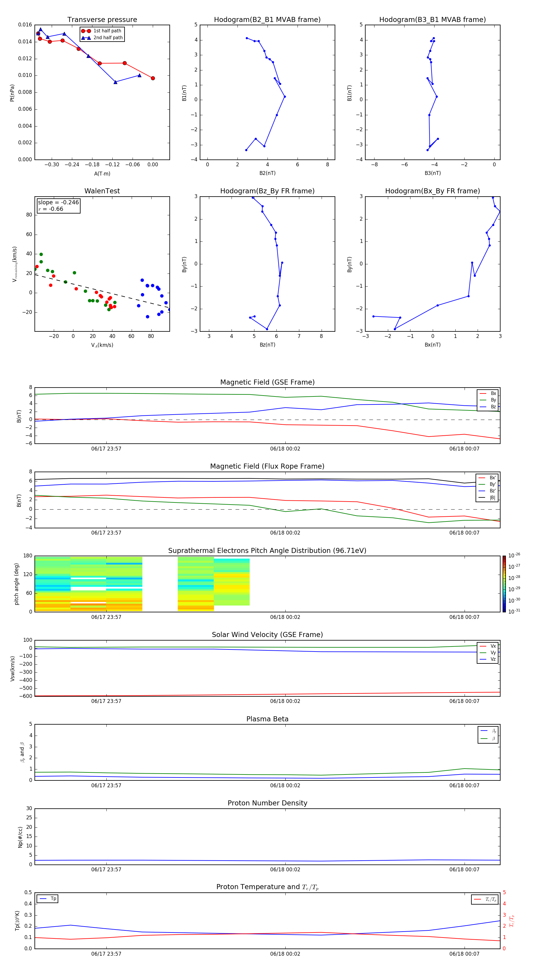535x980 pixels.
Task: Select the By' legend entry in Flux Rope panel
Action: pos(487,484)
